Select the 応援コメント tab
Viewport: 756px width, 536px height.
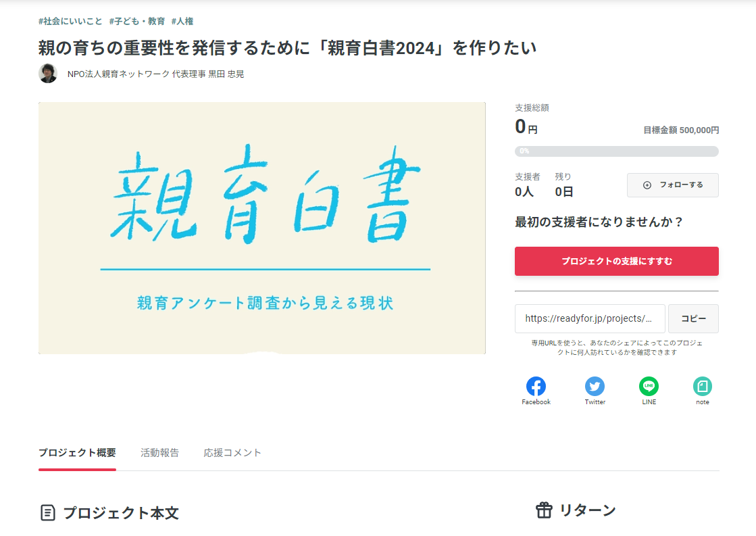[x=232, y=453]
